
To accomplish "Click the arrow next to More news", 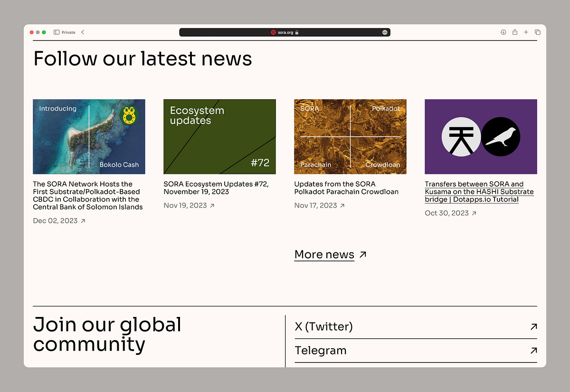I will point(363,255).
